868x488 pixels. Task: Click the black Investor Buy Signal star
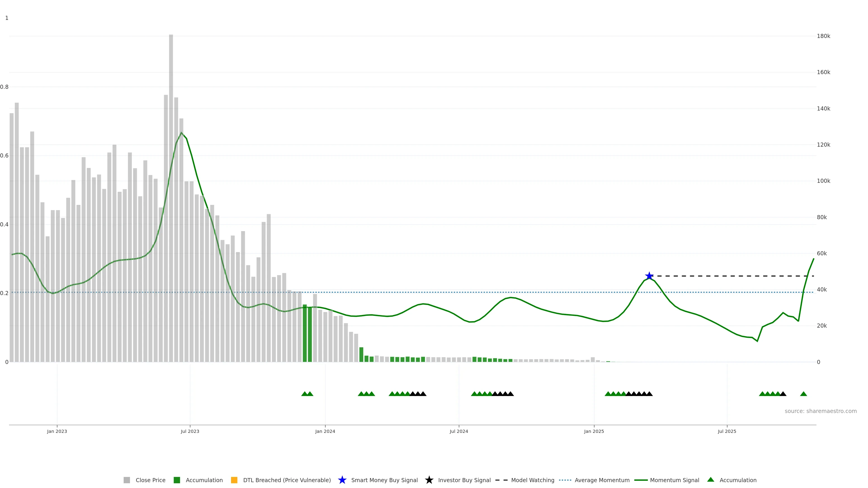point(429,480)
